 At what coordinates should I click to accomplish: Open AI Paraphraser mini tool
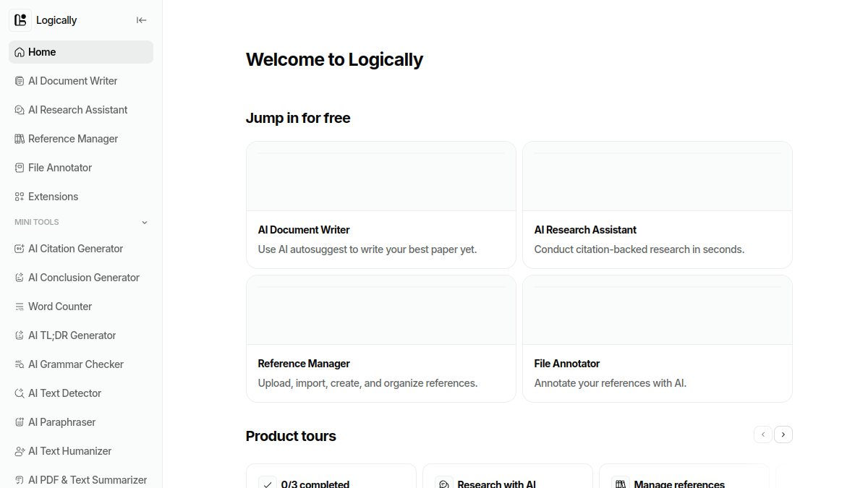(81, 422)
